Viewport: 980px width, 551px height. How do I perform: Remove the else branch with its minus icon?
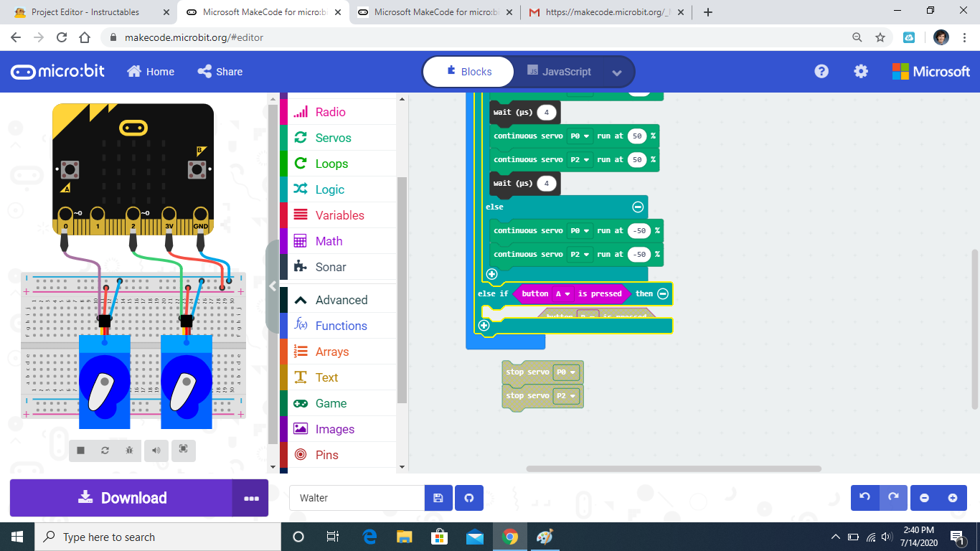point(637,207)
